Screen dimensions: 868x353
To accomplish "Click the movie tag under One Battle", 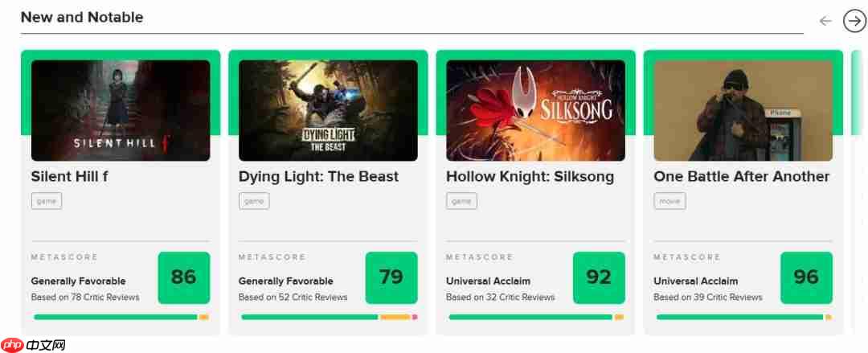I will (669, 201).
